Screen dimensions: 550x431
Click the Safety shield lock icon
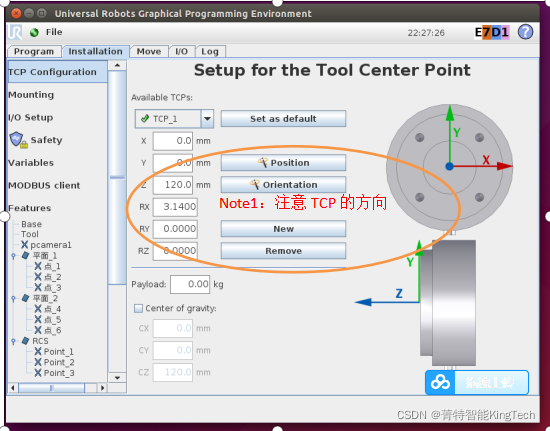click(x=18, y=140)
